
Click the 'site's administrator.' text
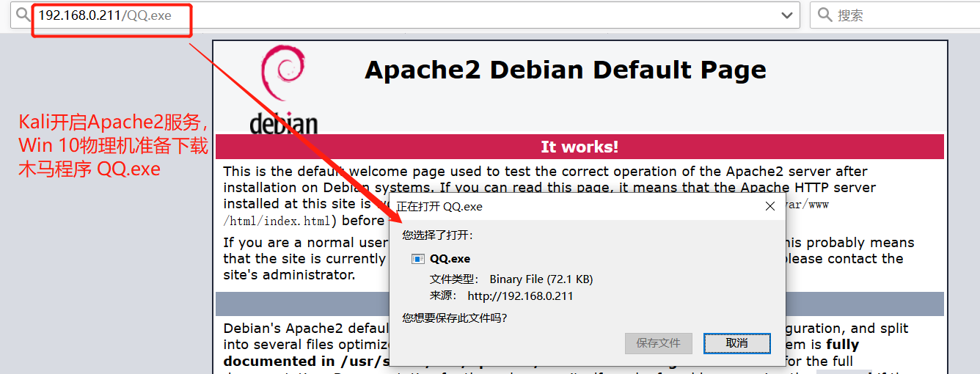click(x=289, y=275)
